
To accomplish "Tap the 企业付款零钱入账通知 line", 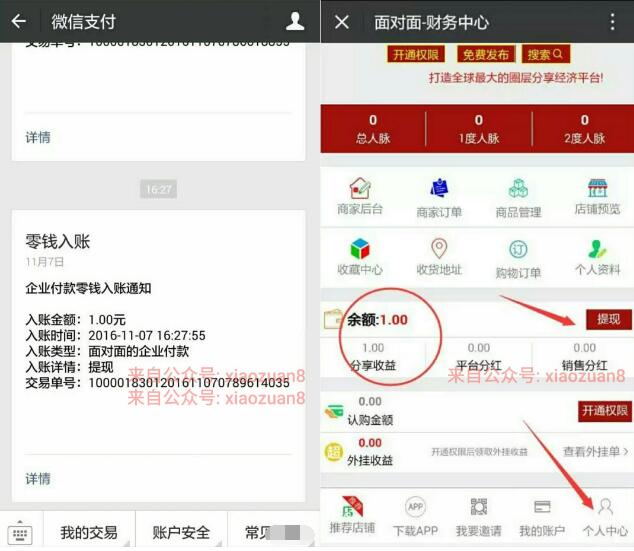I will [x=88, y=288].
